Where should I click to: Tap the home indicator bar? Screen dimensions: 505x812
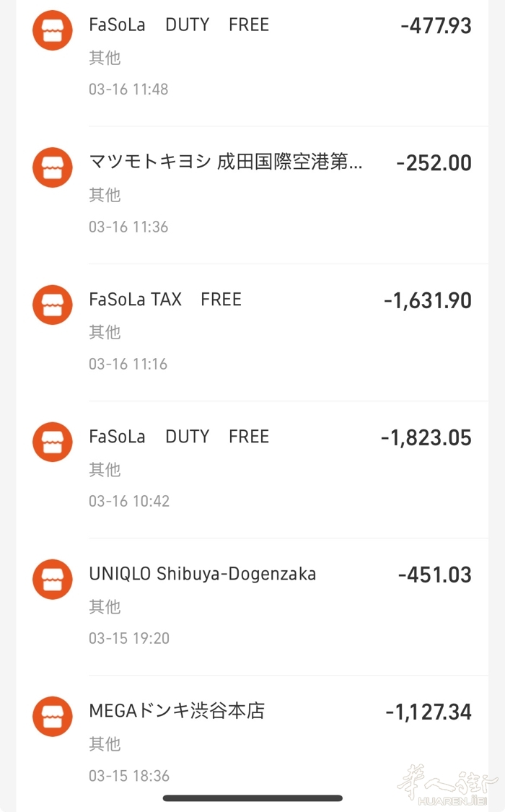(x=252, y=798)
